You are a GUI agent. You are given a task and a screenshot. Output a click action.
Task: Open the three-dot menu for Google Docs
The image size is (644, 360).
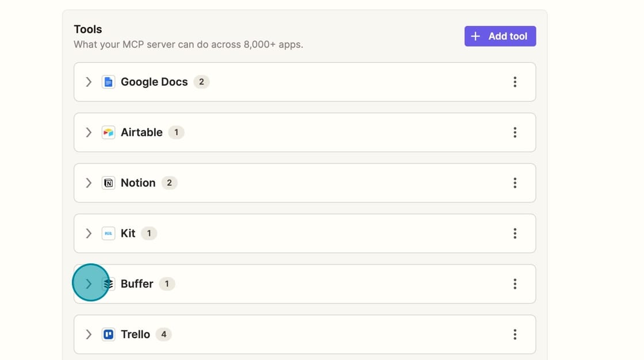pos(515,82)
